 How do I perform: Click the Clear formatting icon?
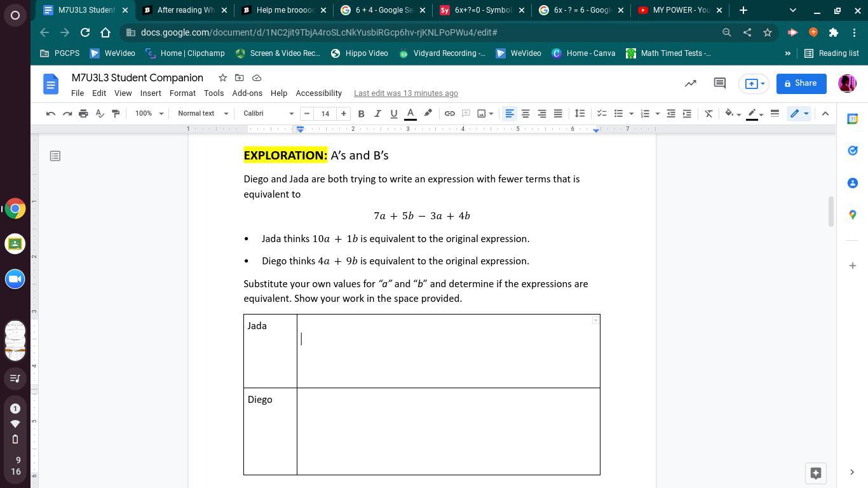[x=709, y=114]
